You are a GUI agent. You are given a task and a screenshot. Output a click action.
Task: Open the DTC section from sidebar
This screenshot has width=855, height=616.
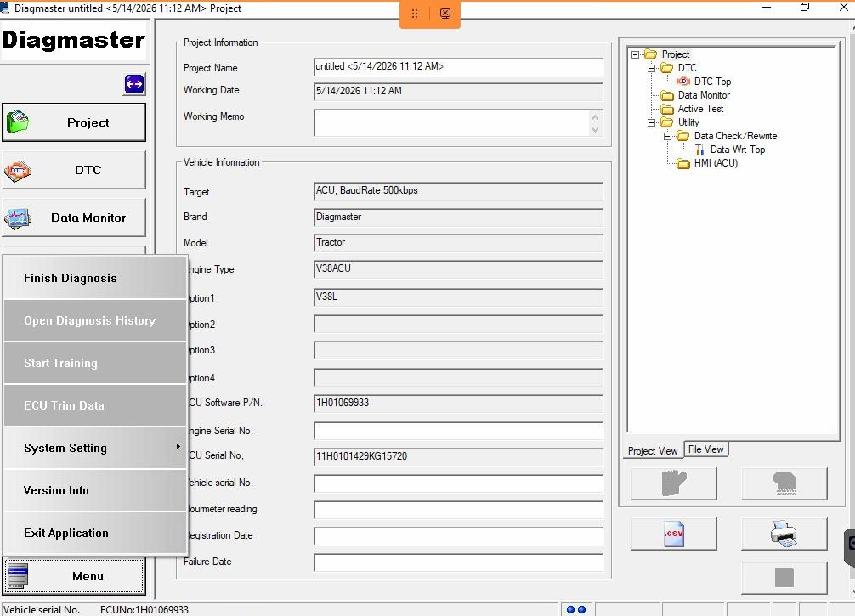74,170
